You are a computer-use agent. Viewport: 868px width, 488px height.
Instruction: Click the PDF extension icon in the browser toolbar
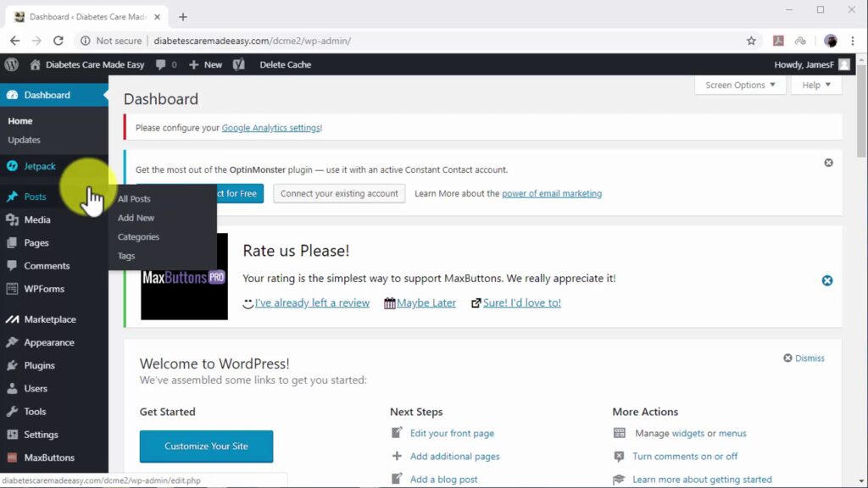[x=778, y=41]
